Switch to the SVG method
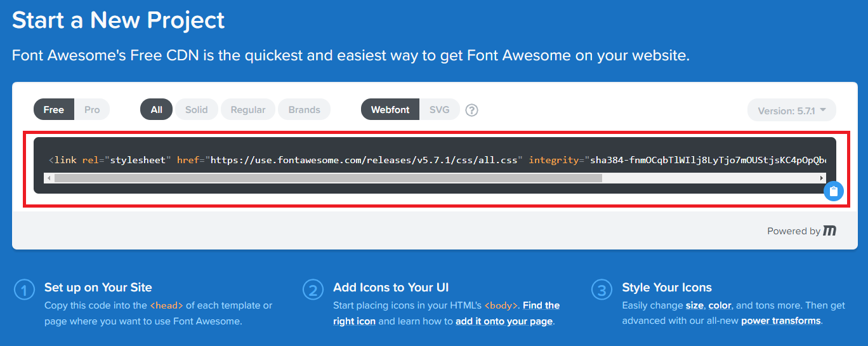Screen dimensions: 868x346 [x=440, y=110]
